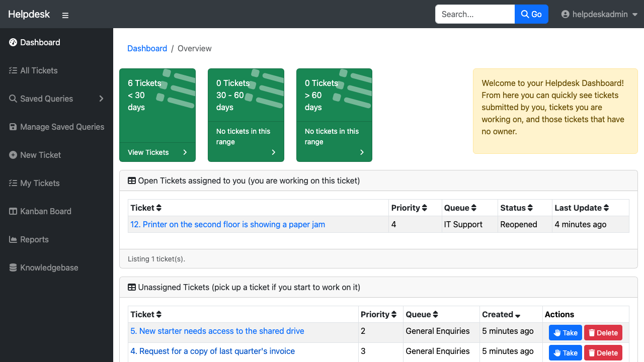The height and width of the screenshot is (362, 644).
Task: Open ticket 12 printer paper jam link
Action: (227, 224)
